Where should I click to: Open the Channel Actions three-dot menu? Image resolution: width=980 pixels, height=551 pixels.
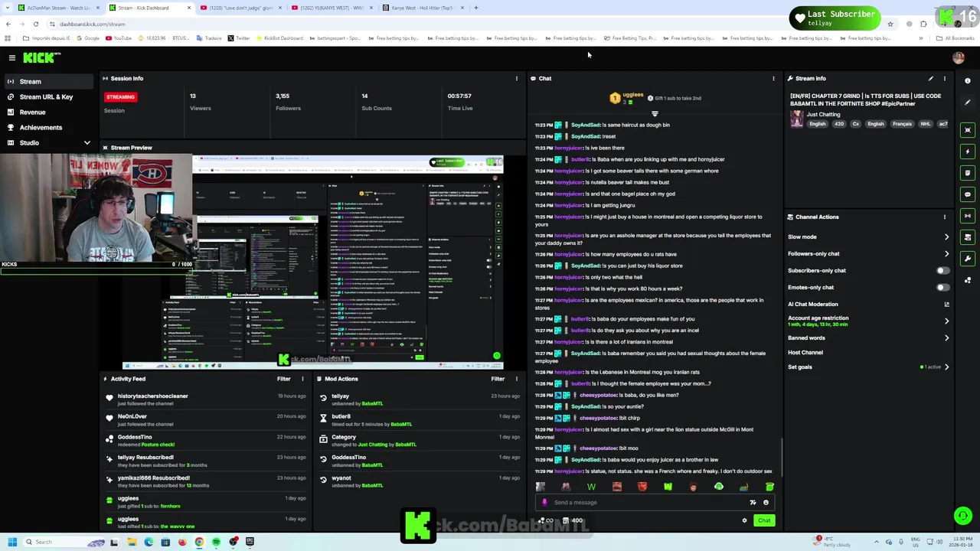[x=944, y=217]
